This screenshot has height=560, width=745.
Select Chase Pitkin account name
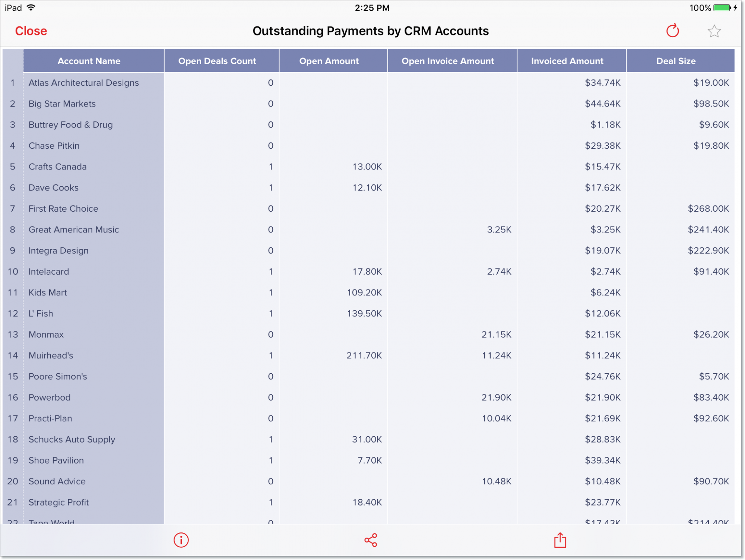(54, 146)
